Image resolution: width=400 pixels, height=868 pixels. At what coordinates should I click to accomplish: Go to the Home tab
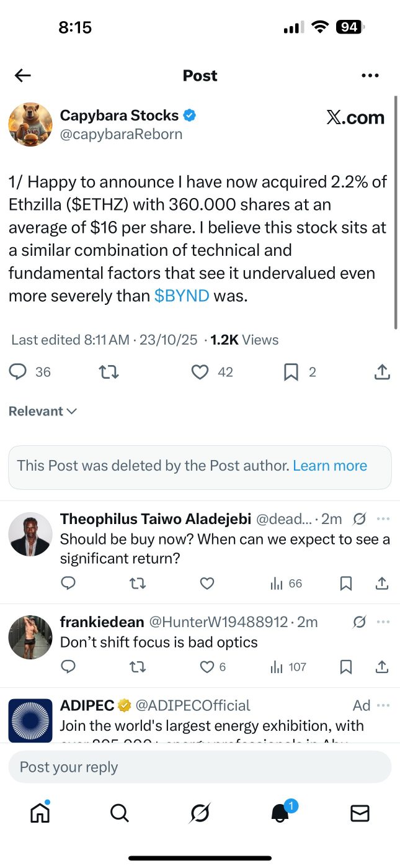[40, 812]
